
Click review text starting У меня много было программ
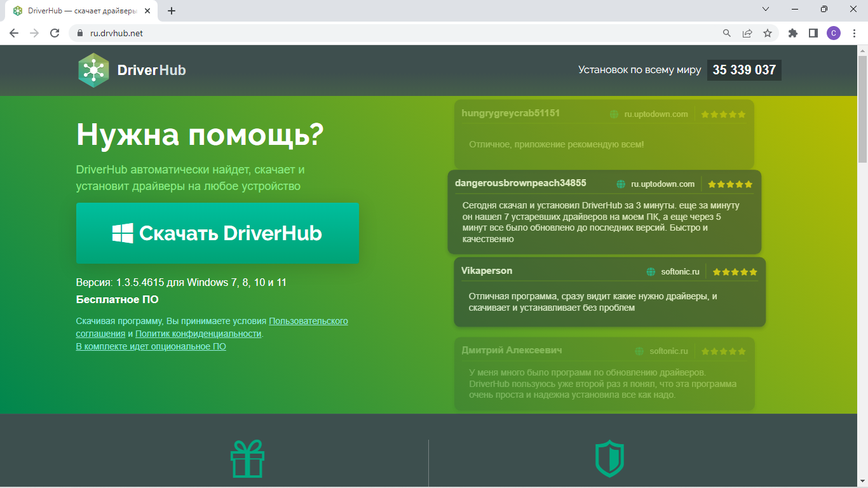click(x=603, y=383)
